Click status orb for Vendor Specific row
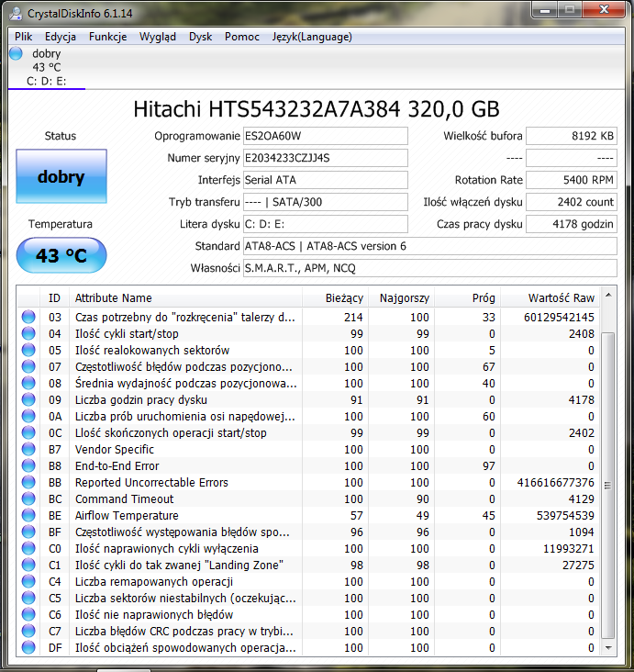 (x=28, y=449)
